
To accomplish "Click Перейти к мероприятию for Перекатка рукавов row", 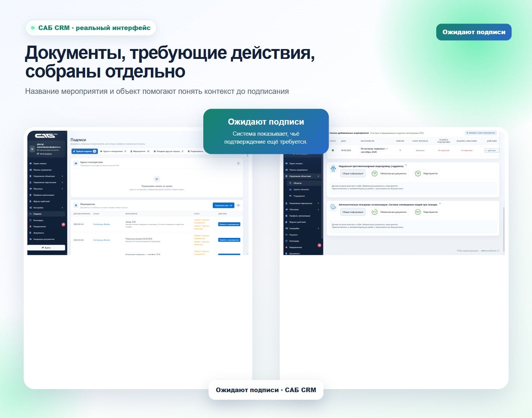I will point(229,240).
